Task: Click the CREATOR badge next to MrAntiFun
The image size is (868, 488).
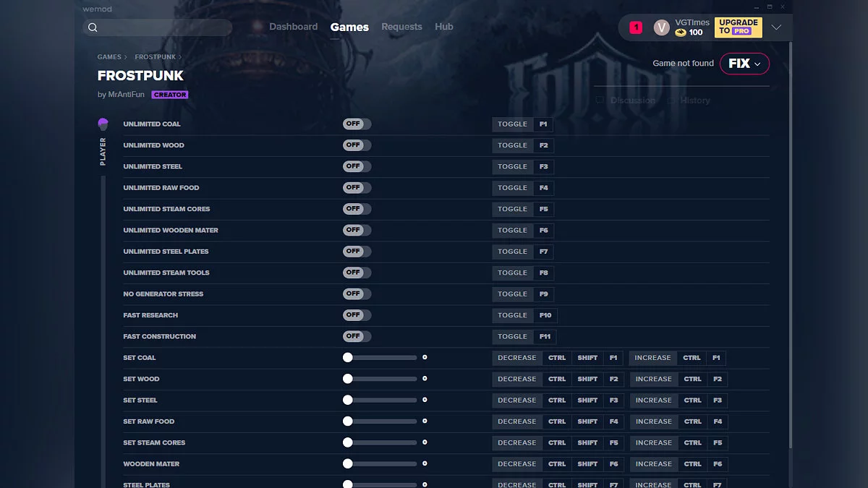Action: pos(170,94)
